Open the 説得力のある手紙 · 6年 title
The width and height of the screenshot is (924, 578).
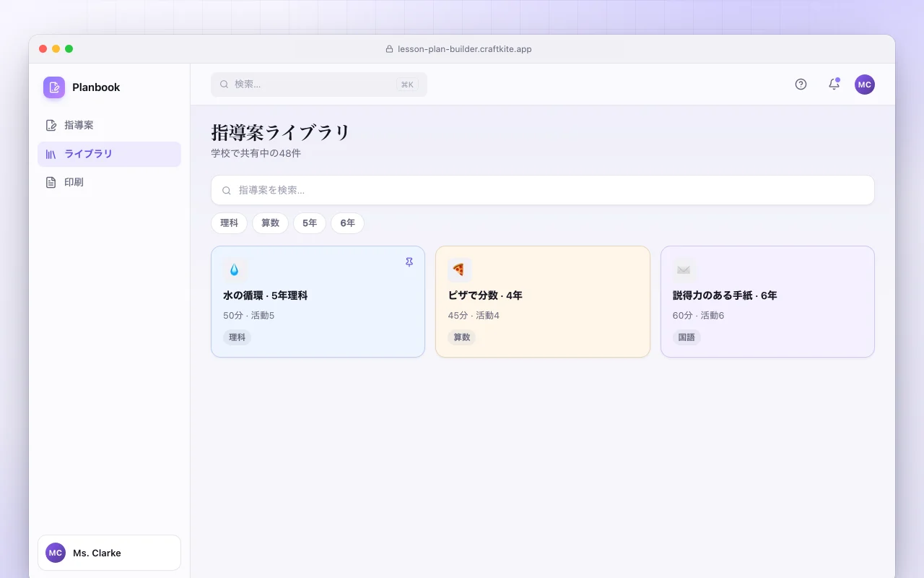(x=725, y=296)
